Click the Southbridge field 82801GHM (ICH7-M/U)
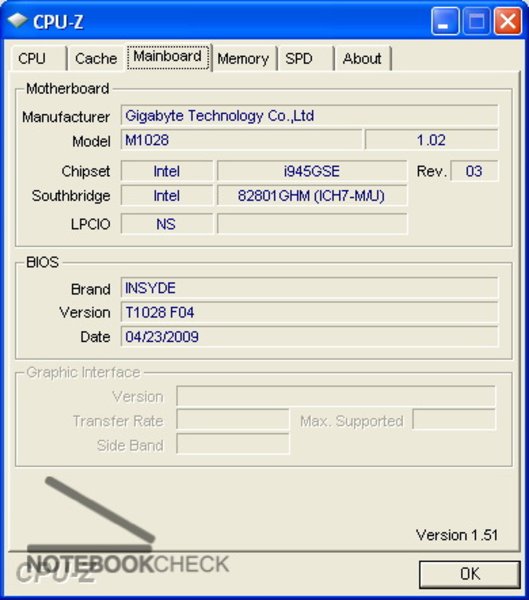Image resolution: width=529 pixels, height=600 pixels. pyautogui.click(x=312, y=196)
